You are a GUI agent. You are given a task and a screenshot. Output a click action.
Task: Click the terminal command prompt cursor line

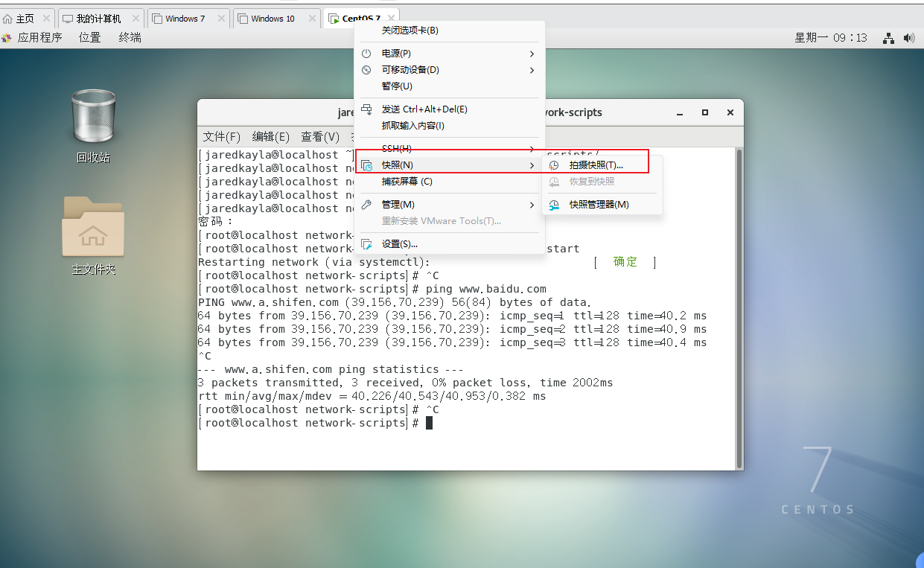click(315, 423)
